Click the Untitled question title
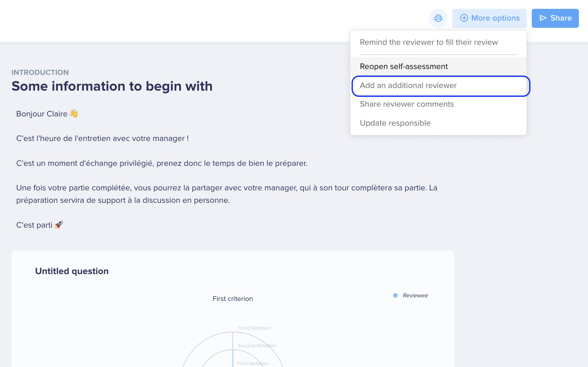The image size is (588, 367). point(72,271)
